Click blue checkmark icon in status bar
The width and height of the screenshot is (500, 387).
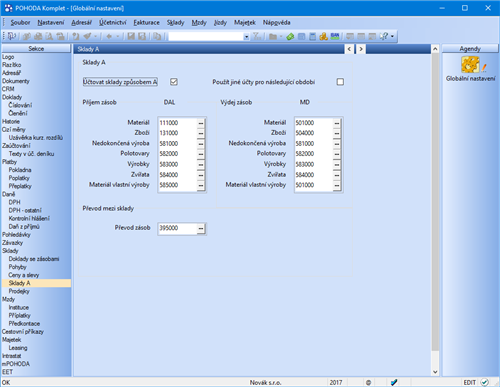[394, 382]
